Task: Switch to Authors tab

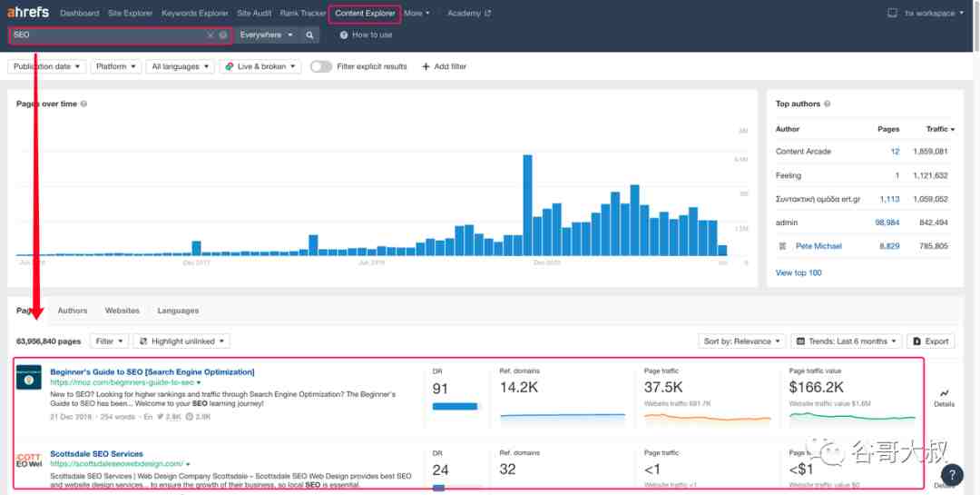Action: coord(73,311)
